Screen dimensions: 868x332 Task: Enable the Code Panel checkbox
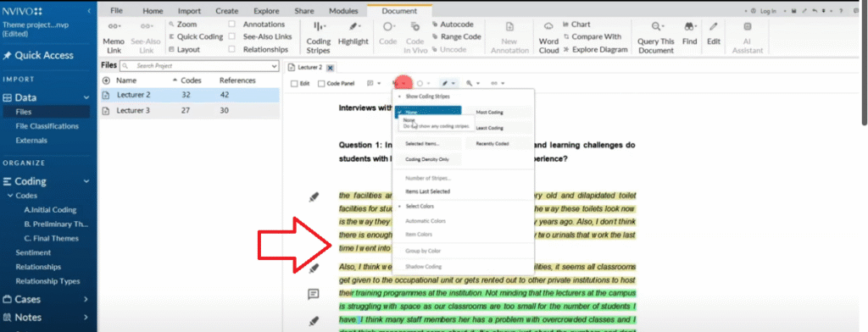click(321, 84)
